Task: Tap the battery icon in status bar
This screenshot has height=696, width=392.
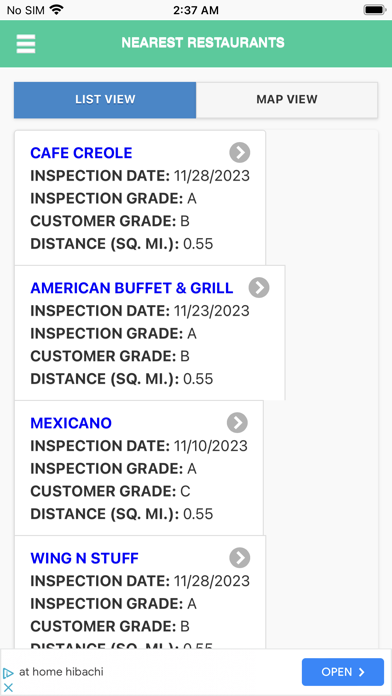Action: point(375,10)
